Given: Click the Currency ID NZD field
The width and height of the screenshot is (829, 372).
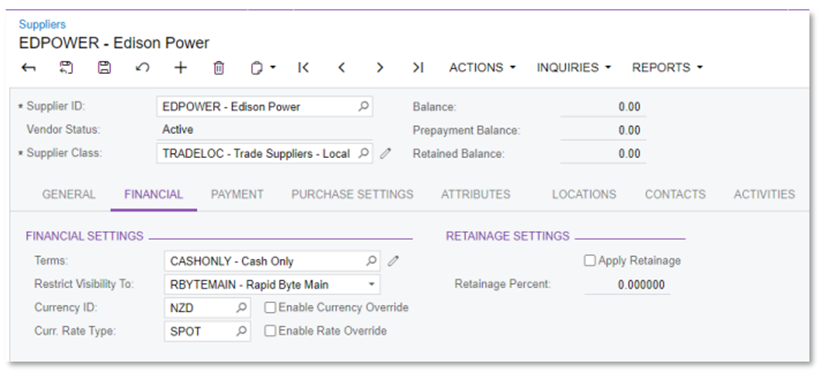Looking at the screenshot, I should [207, 308].
